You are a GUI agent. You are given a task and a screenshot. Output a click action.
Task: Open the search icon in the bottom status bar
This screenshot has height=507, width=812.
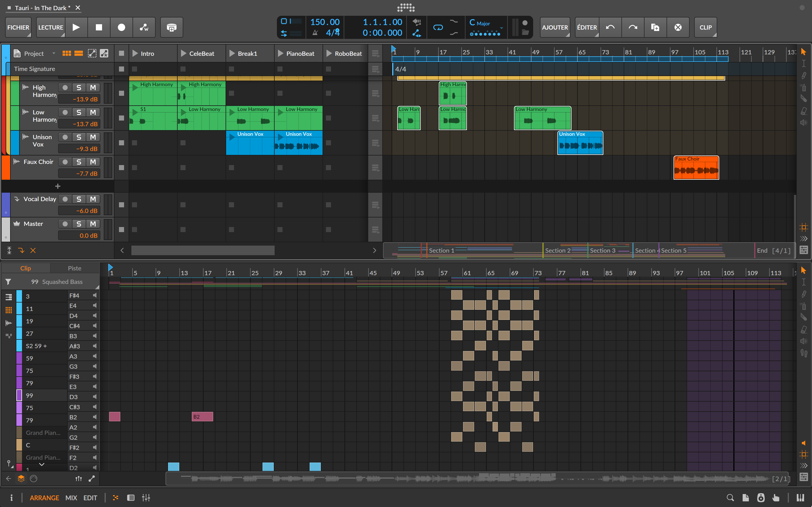click(x=730, y=498)
